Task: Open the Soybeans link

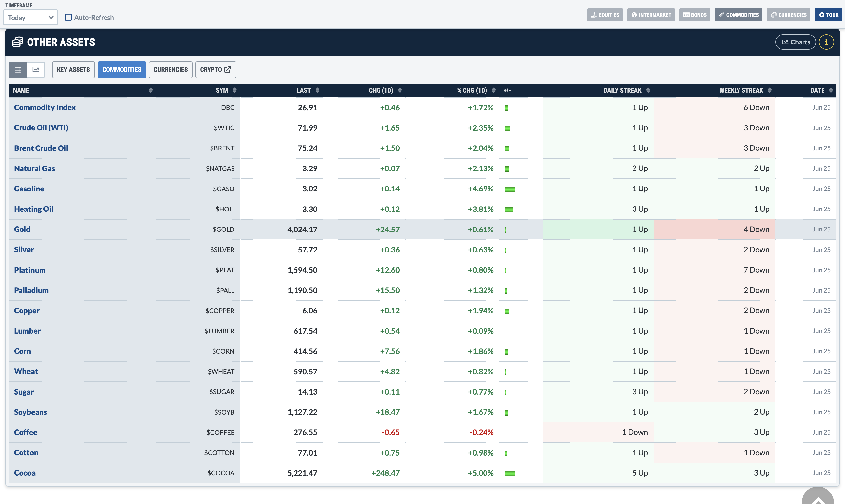Action: [31, 412]
